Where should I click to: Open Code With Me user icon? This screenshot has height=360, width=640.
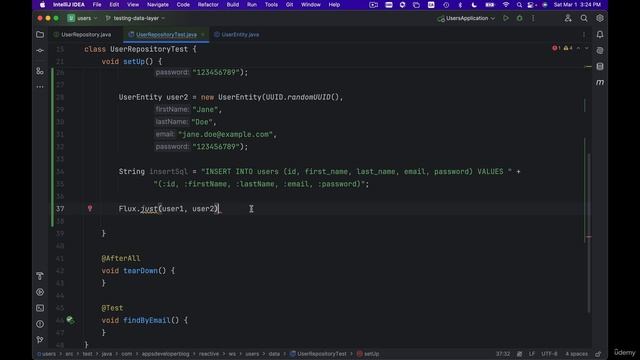click(x=568, y=18)
